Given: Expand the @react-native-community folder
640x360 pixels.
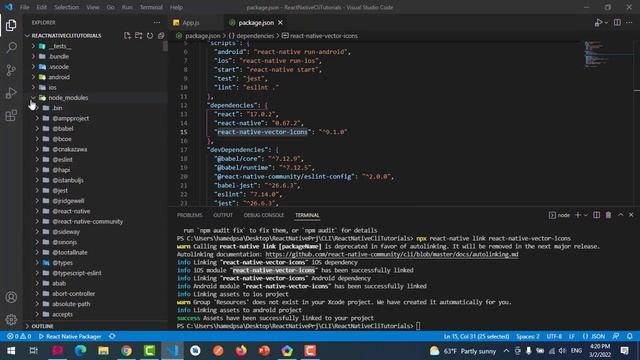Looking at the screenshot, I should click(x=37, y=221).
